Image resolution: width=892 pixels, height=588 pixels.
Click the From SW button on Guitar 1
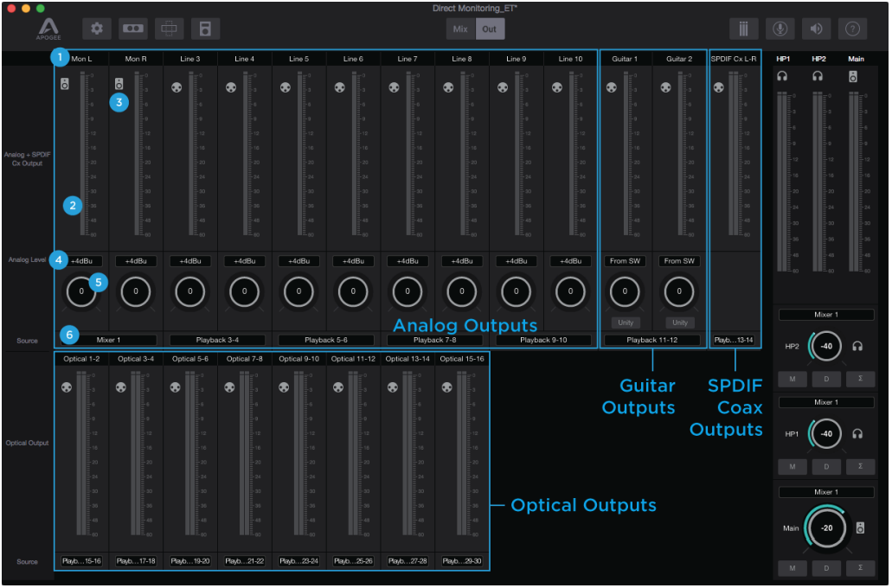pyautogui.click(x=624, y=260)
